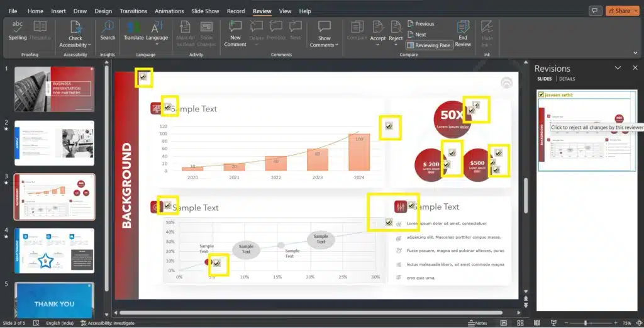Click the Reviewing Pane button

[430, 45]
